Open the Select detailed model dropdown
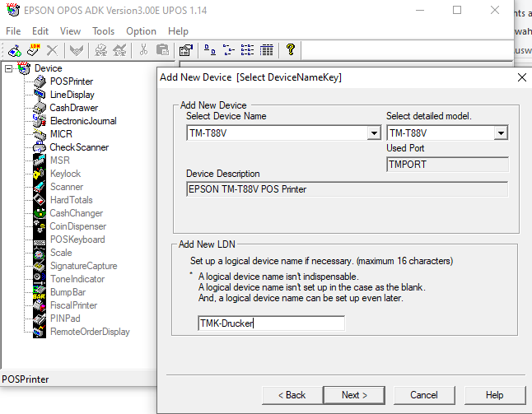Viewport: 532px width, 414px height. point(501,133)
